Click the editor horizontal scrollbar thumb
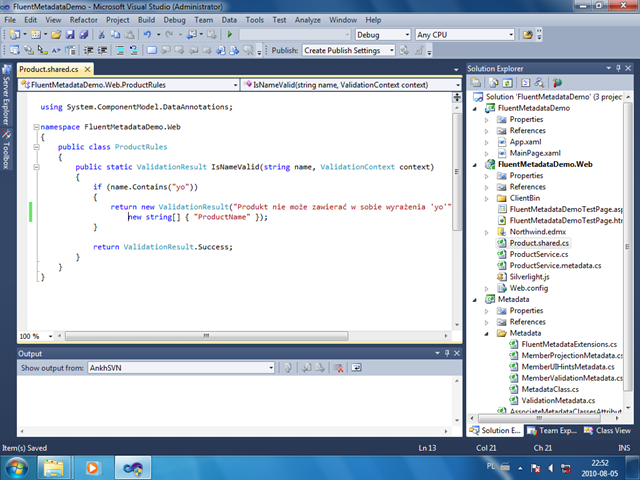The image size is (640, 480). click(x=207, y=336)
